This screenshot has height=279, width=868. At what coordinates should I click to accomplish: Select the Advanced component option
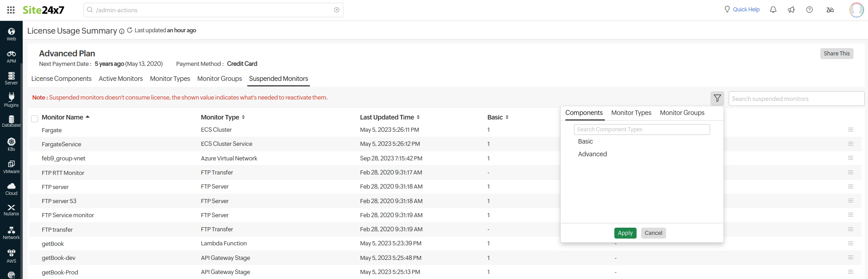pyautogui.click(x=592, y=154)
